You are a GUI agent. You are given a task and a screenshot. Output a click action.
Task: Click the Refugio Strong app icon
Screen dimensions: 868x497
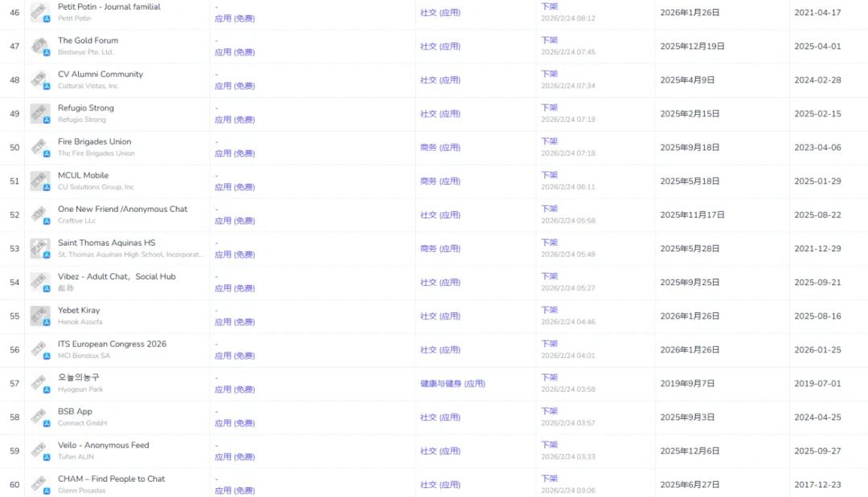click(x=39, y=113)
